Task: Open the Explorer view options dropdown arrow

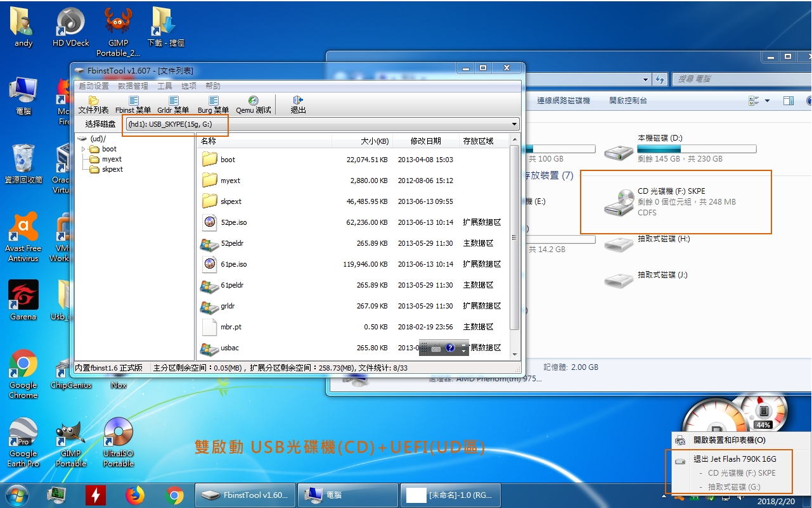Action: click(767, 101)
